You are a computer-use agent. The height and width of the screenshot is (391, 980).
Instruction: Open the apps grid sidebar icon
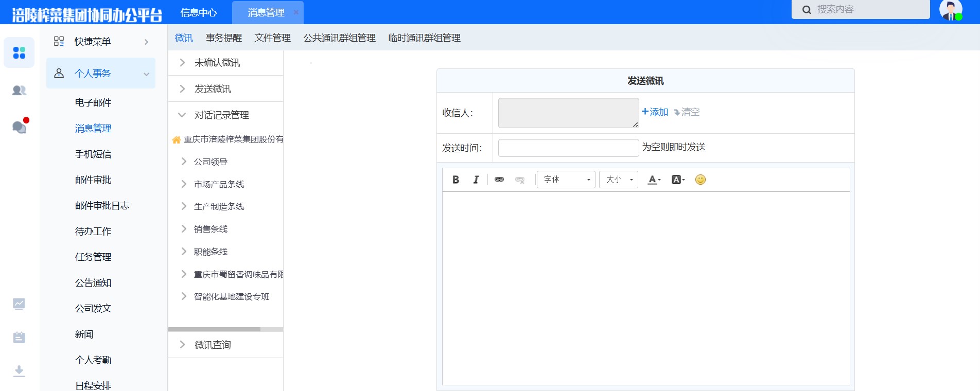pos(19,52)
